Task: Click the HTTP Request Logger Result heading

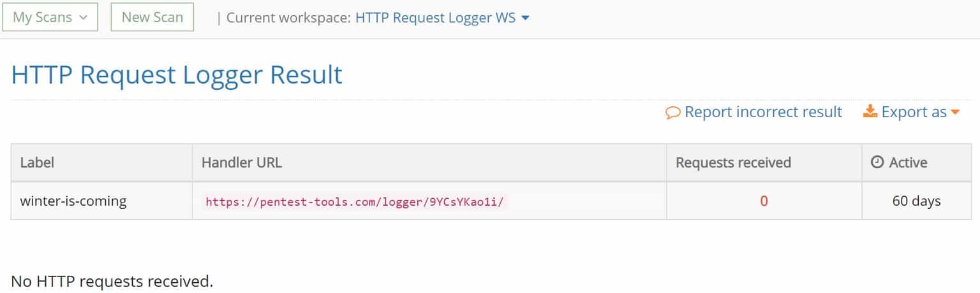Action: click(x=177, y=75)
